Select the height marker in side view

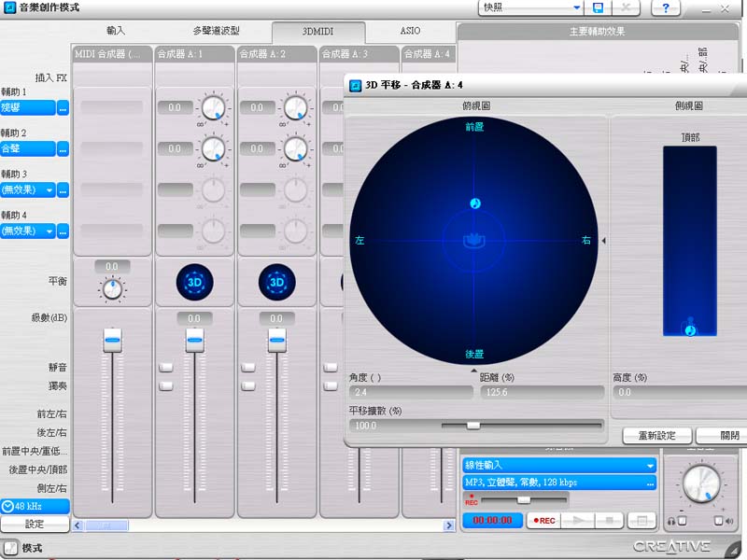(x=690, y=329)
